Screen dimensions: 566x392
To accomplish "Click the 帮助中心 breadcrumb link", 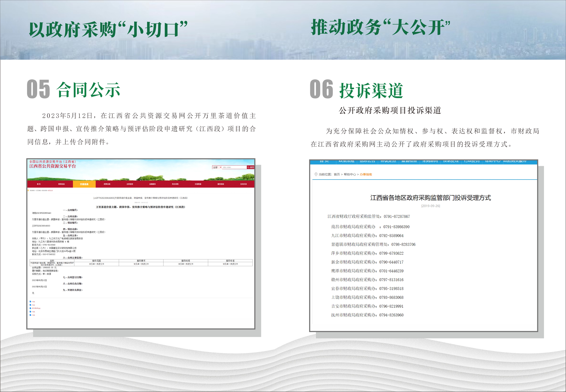I will click(x=350, y=174).
